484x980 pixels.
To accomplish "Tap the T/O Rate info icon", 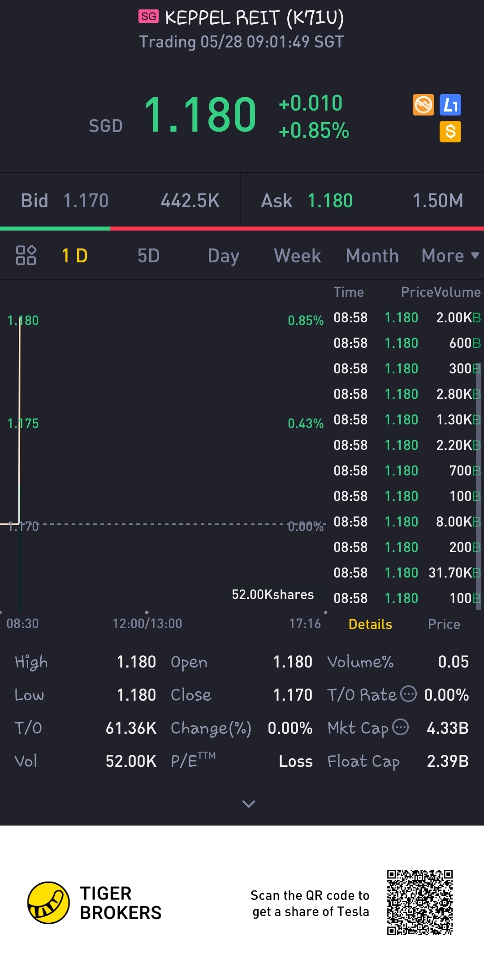I will tap(408, 694).
